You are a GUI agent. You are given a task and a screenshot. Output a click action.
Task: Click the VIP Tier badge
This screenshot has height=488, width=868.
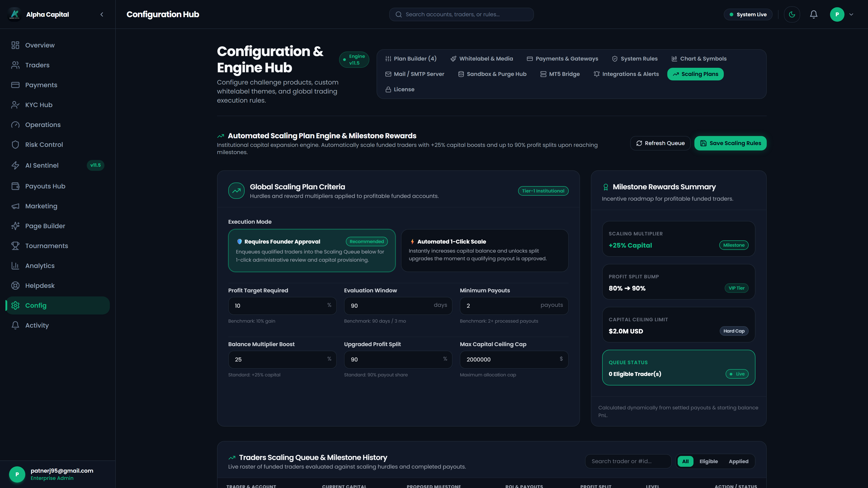[737, 288]
